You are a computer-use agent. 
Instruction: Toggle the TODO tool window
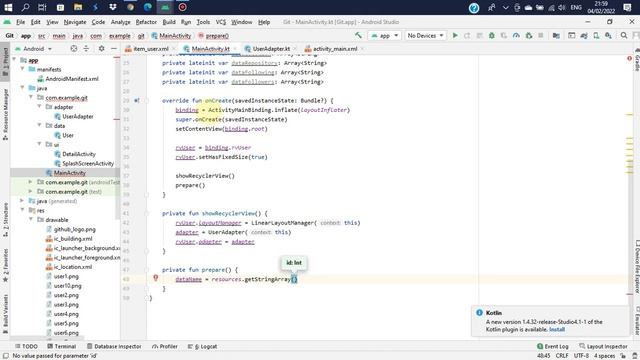pos(26,346)
